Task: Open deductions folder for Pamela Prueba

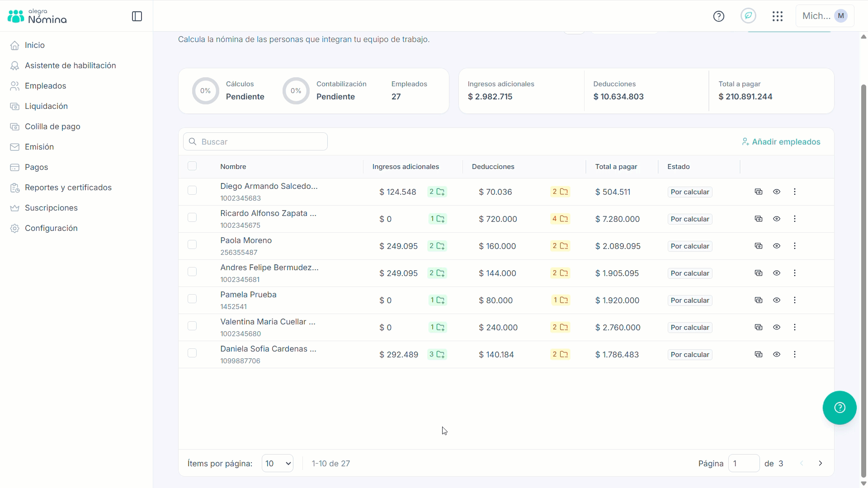Action: tap(561, 300)
